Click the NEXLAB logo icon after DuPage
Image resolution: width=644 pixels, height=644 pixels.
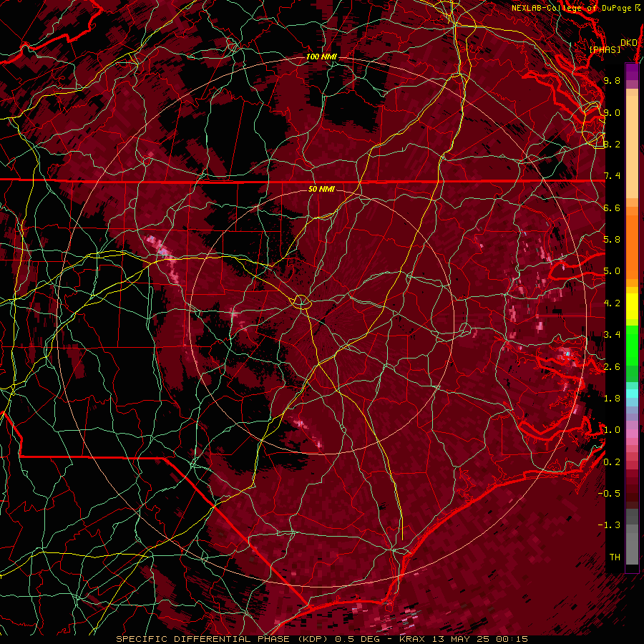[638, 7]
